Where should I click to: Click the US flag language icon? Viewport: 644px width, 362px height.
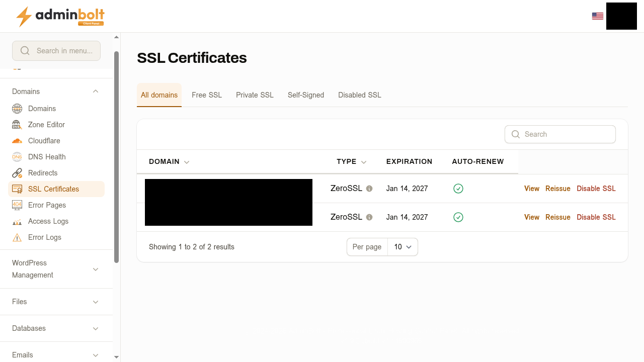[598, 16]
